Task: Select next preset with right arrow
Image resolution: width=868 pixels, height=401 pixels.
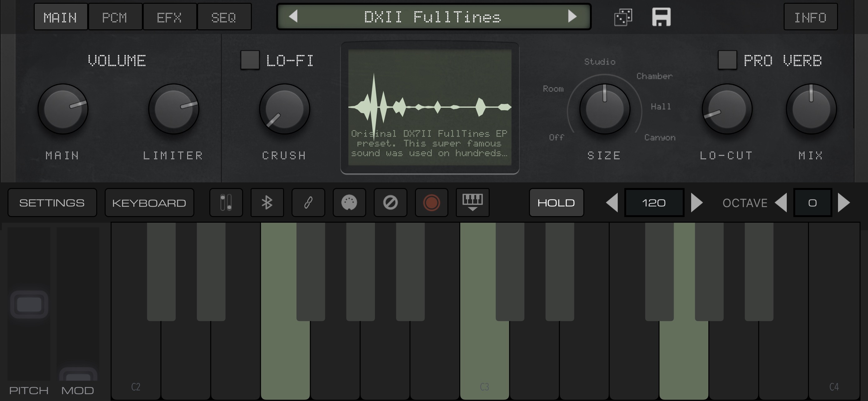Action: coord(572,17)
